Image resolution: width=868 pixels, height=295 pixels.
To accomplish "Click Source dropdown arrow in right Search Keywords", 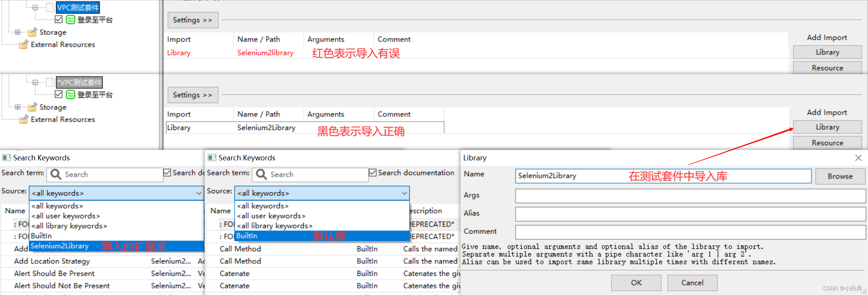I will (x=404, y=193).
